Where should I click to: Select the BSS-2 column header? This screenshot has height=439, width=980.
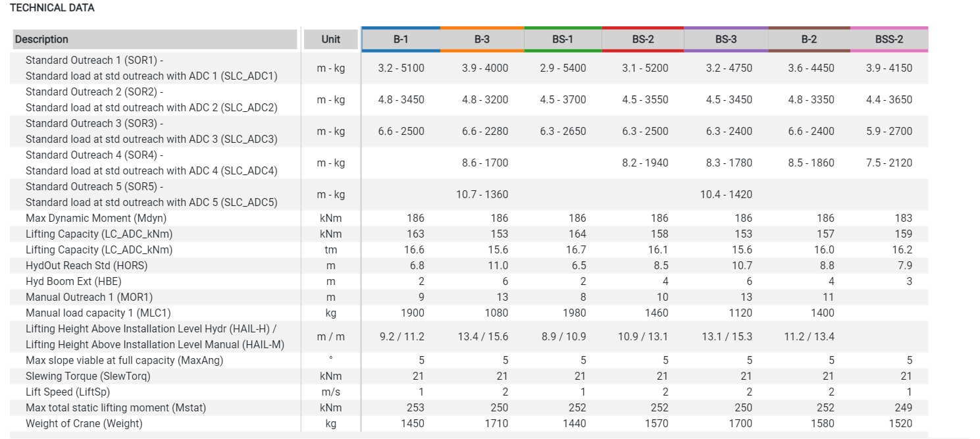tap(889, 39)
